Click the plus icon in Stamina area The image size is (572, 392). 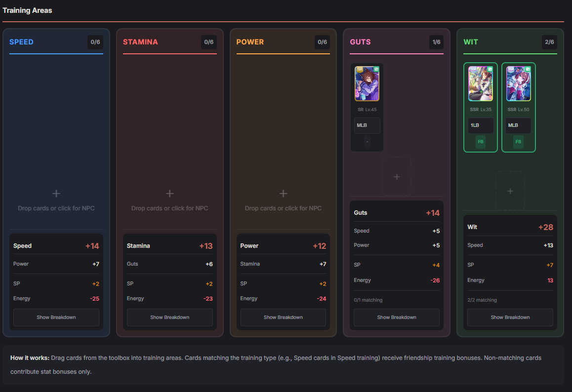[169, 193]
